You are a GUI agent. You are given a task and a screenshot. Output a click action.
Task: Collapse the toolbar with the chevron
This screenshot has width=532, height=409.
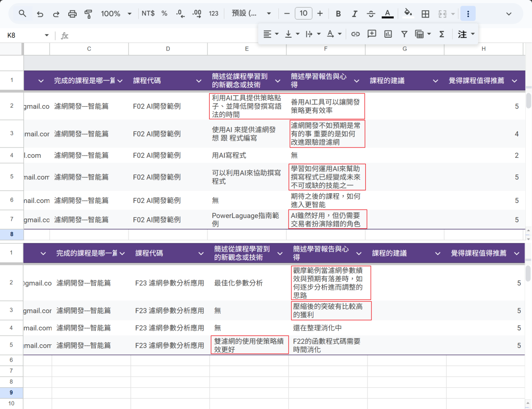click(509, 14)
